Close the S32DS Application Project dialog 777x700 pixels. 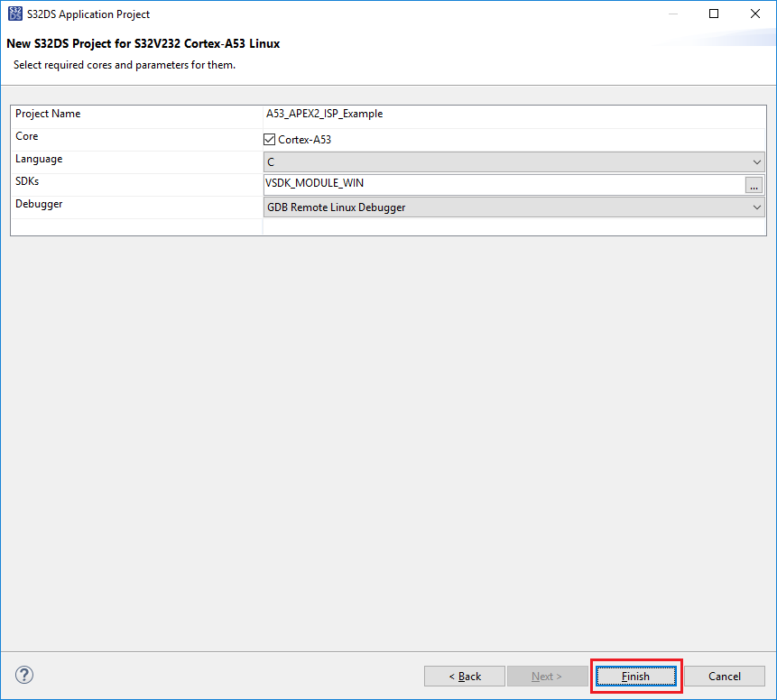[x=755, y=14]
